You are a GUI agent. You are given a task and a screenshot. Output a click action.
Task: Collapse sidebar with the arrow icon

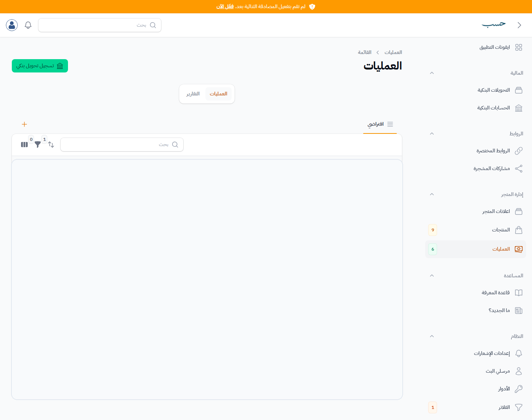coord(519,25)
